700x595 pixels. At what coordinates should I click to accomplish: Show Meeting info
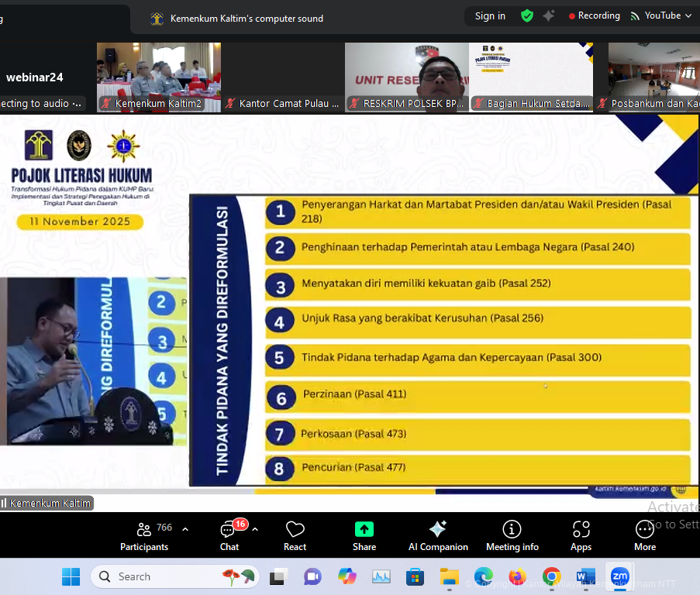pyautogui.click(x=512, y=535)
